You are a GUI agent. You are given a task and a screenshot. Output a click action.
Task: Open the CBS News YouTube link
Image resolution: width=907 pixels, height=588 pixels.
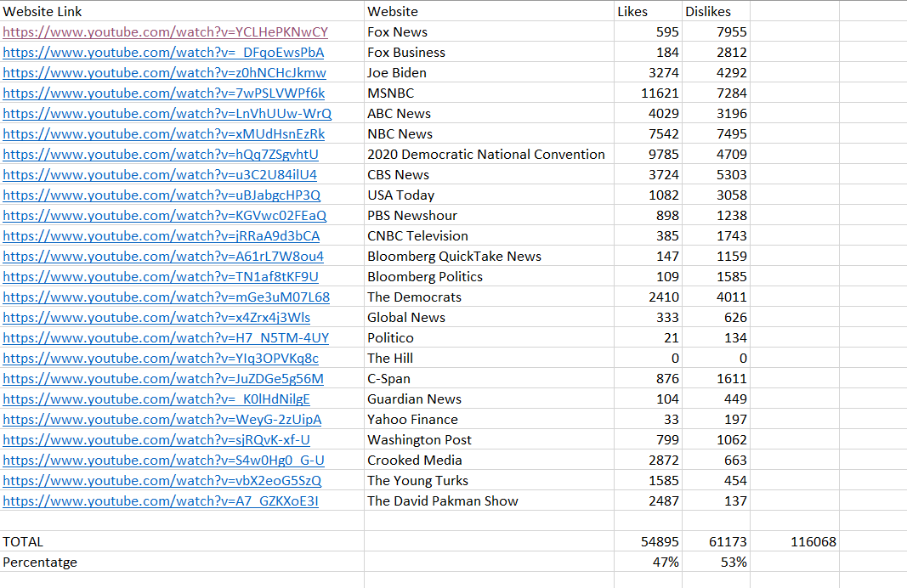click(x=160, y=174)
